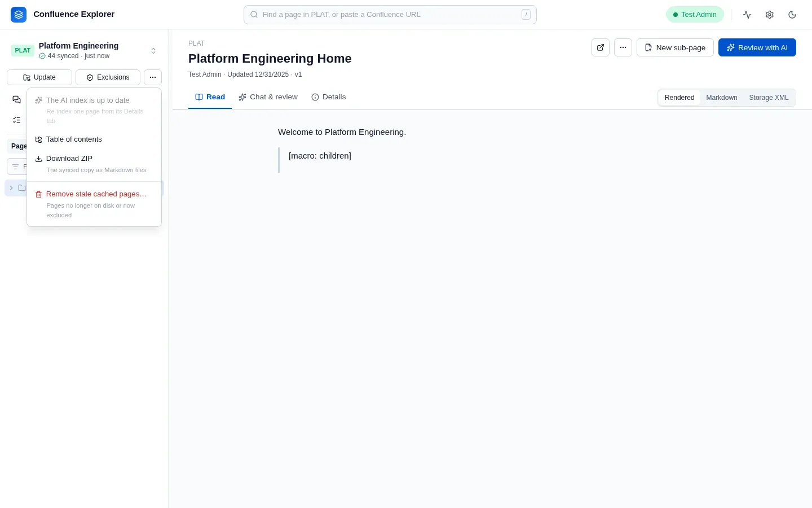Click the Platform Engineering Home title

pyautogui.click(x=270, y=59)
